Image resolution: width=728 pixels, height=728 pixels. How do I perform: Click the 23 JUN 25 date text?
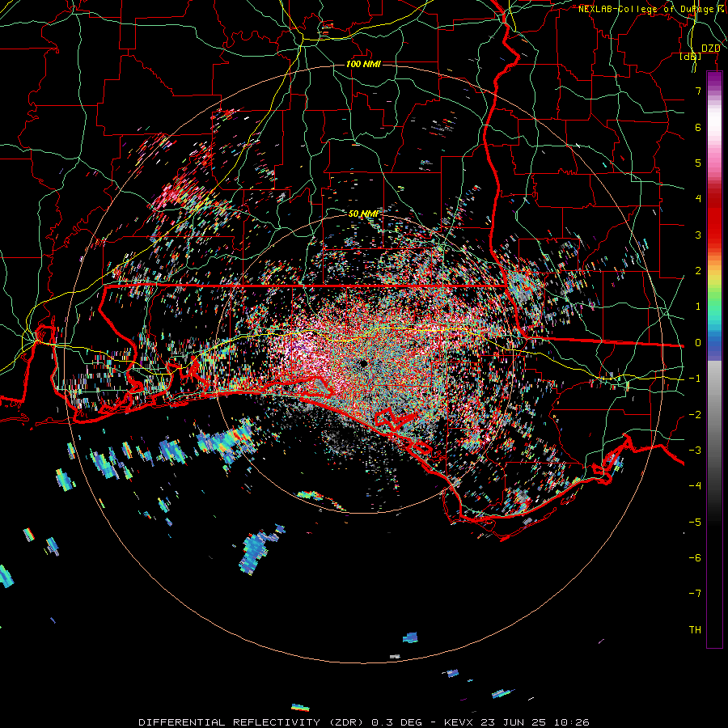tap(515, 722)
